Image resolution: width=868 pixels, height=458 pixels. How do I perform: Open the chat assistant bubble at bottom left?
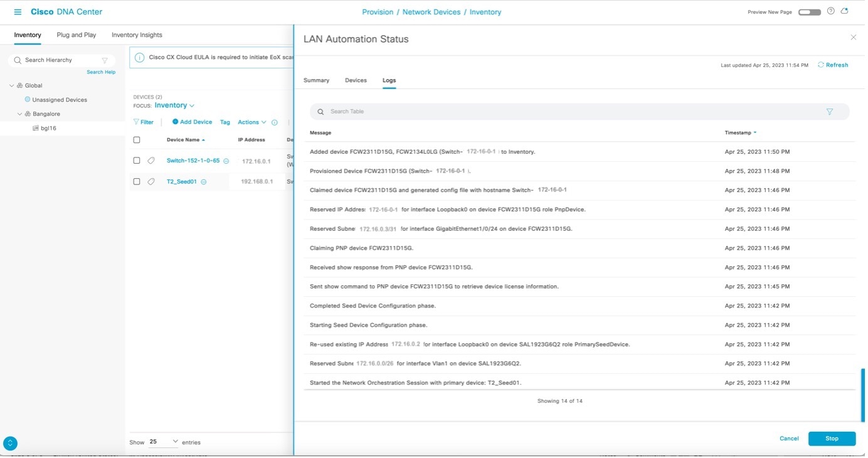pos(10,444)
